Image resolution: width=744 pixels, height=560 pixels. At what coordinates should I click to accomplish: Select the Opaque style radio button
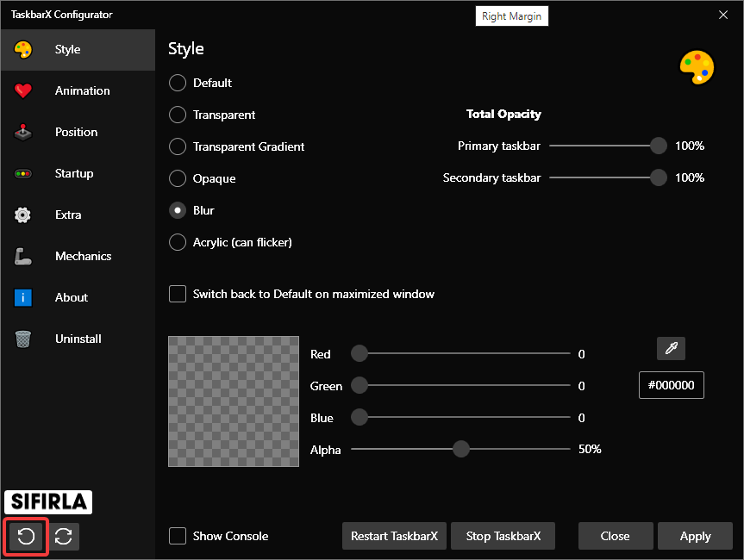[x=178, y=178]
